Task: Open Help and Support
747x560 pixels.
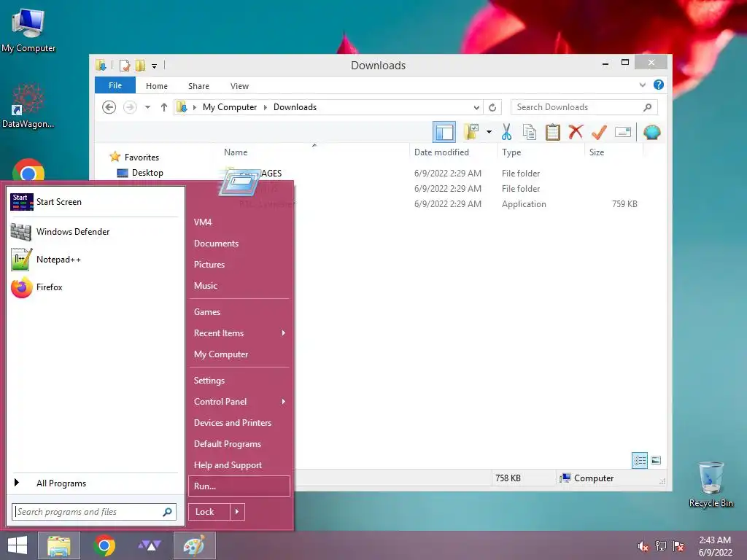Action: point(239,465)
